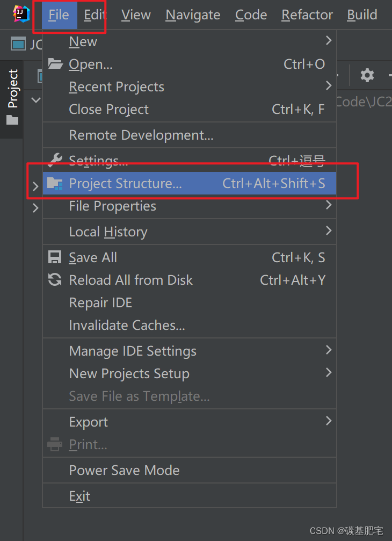
Task: Select Local History
Action: click(x=108, y=232)
